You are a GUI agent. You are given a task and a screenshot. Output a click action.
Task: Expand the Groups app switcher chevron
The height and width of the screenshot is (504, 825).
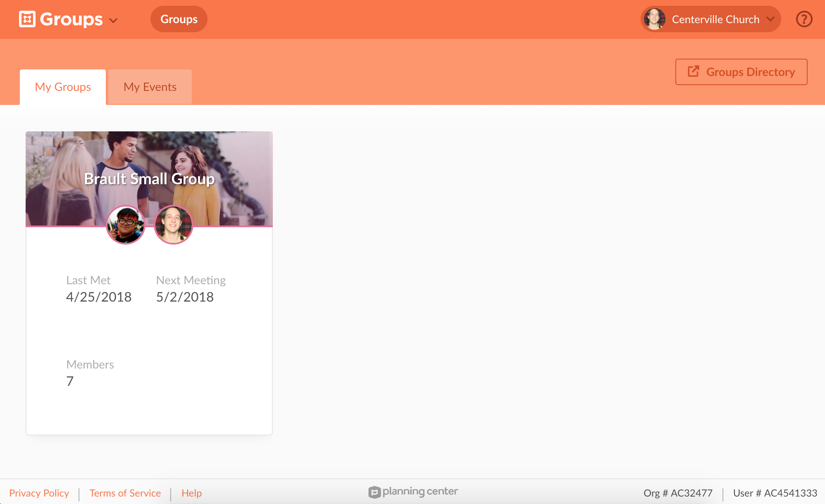click(114, 20)
